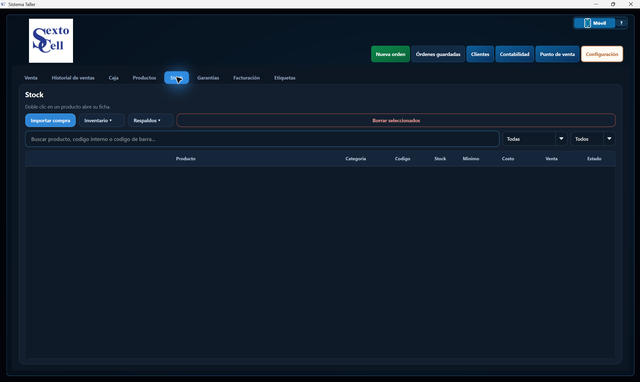The height and width of the screenshot is (382, 640).
Task: Sort by the Venta column header
Action: click(551, 158)
